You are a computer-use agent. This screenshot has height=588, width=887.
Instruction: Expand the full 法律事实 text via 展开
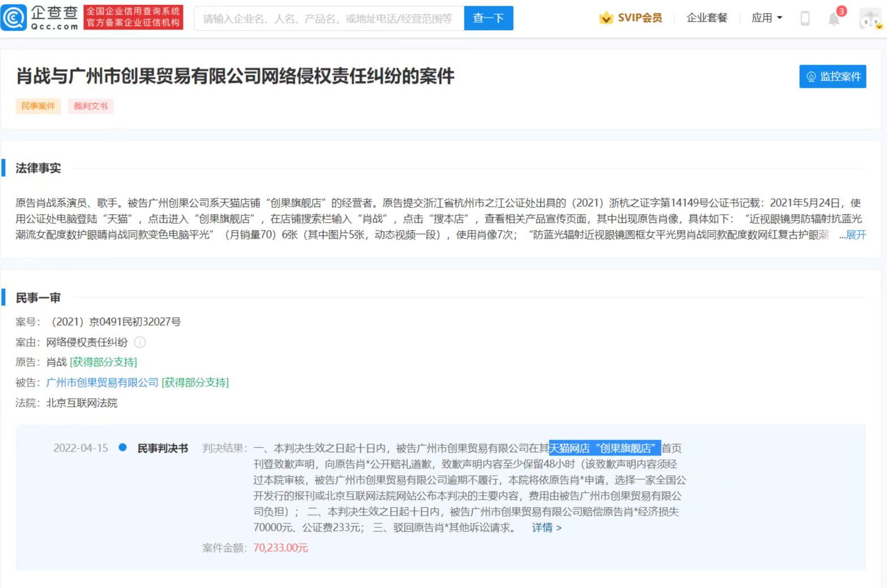pos(856,235)
